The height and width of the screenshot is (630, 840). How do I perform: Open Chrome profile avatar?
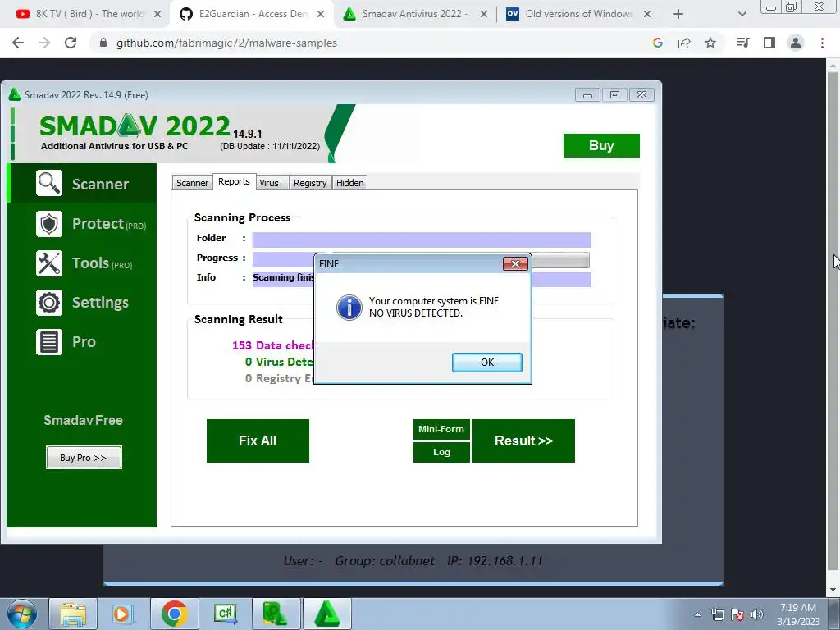(x=796, y=43)
